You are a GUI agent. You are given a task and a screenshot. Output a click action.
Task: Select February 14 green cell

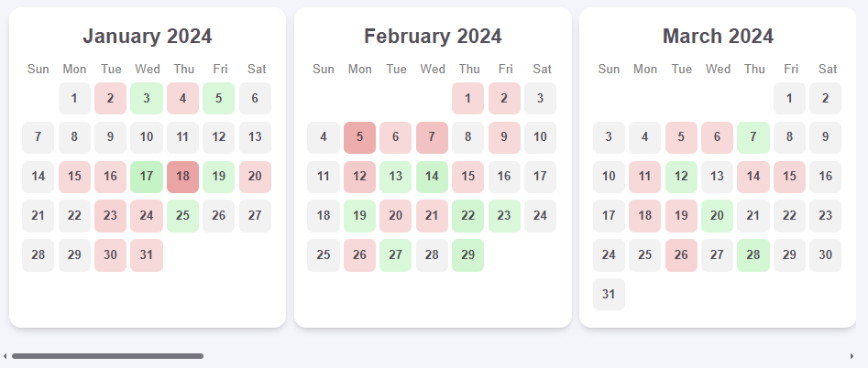432,177
